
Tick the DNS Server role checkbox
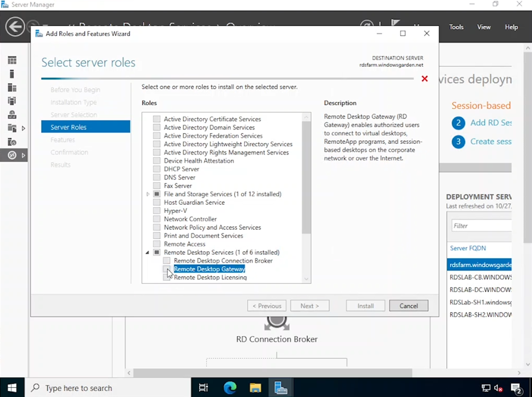(157, 177)
